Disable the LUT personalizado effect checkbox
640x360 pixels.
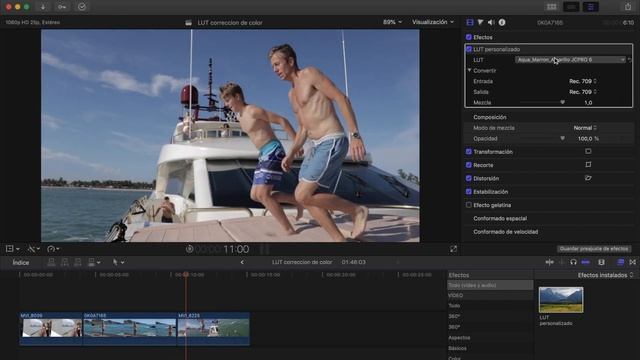pos(469,49)
